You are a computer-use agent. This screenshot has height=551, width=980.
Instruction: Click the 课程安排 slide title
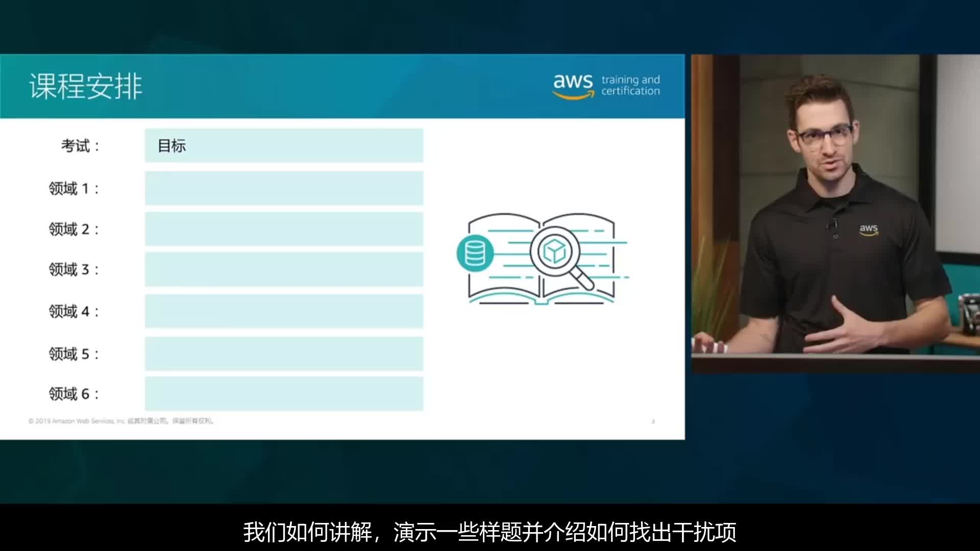(x=86, y=86)
